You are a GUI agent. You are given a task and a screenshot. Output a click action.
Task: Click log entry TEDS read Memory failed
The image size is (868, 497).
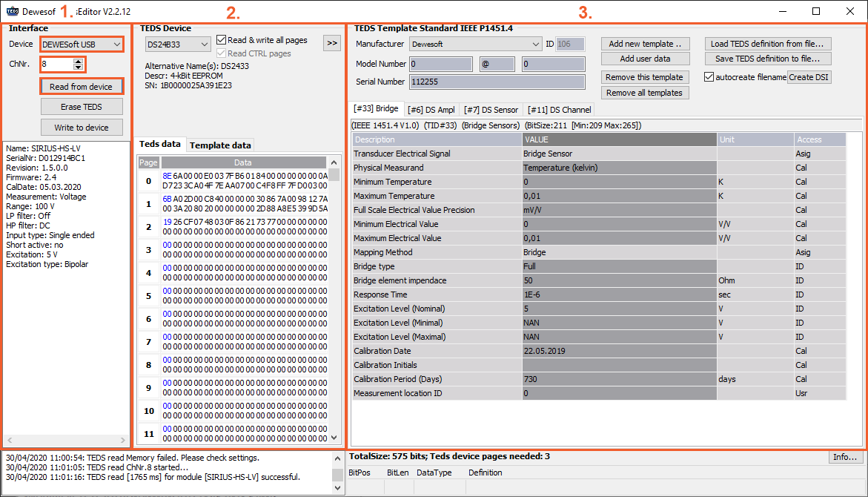[133, 458]
